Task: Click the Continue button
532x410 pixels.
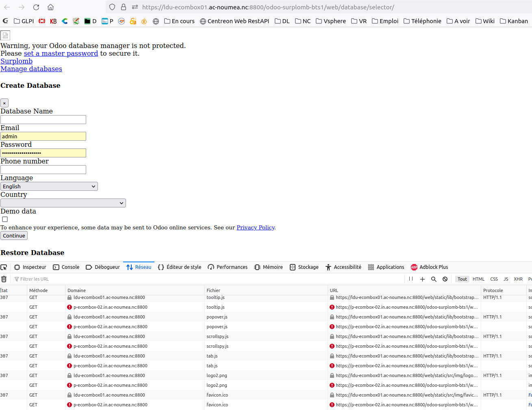Action: (14, 236)
